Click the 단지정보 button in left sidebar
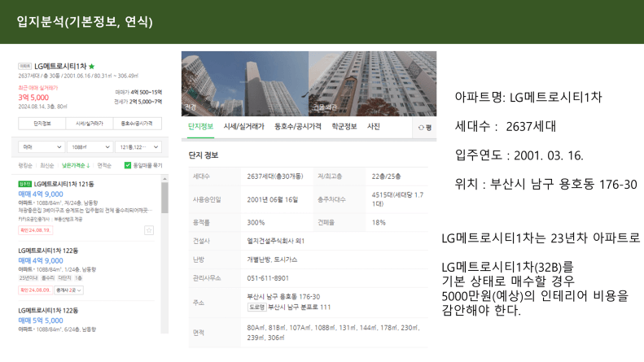Viewport: 644px width, 362px height. pos(42,124)
